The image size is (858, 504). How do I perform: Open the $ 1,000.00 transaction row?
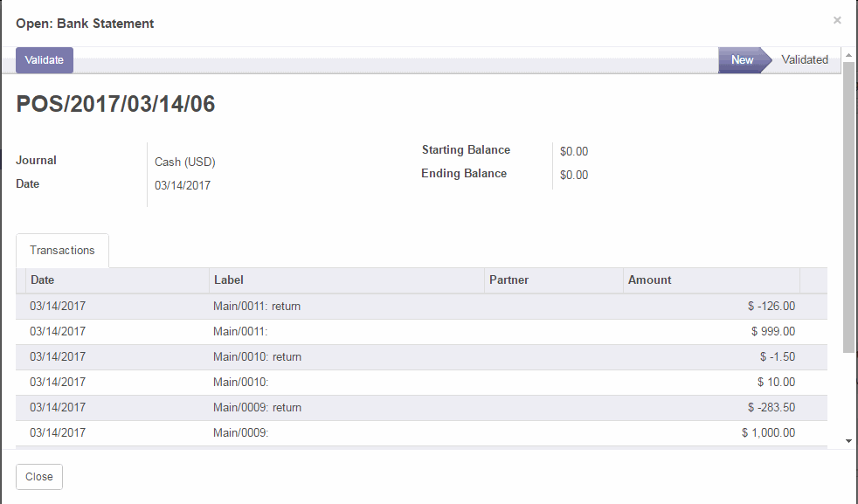coord(768,433)
